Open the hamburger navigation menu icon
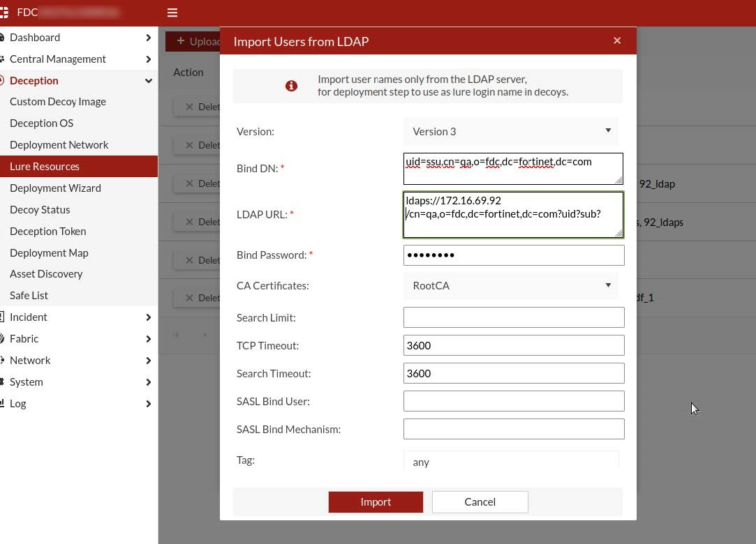 click(x=172, y=12)
